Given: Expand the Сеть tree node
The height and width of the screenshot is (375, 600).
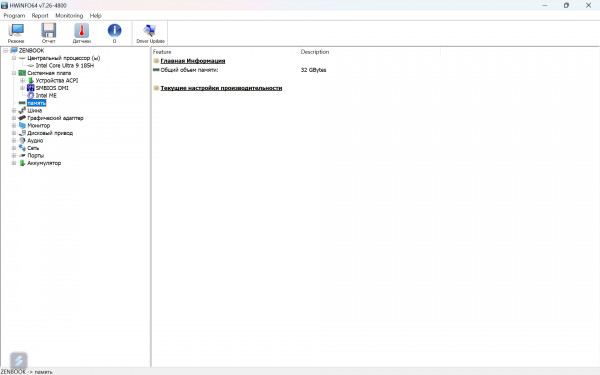Looking at the screenshot, I should pos(14,148).
